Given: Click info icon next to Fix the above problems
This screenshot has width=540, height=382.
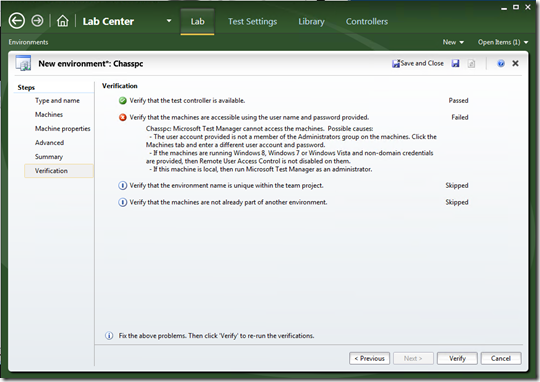Looking at the screenshot, I should pyautogui.click(x=109, y=335).
